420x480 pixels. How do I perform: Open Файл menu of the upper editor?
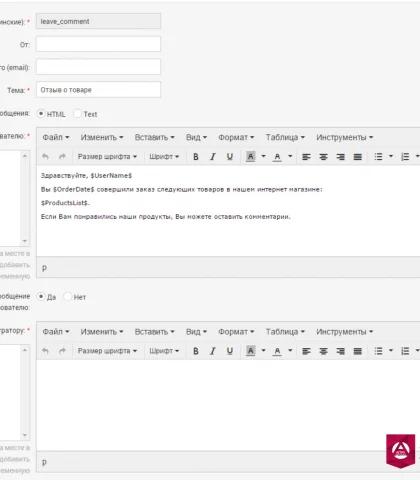click(x=56, y=137)
